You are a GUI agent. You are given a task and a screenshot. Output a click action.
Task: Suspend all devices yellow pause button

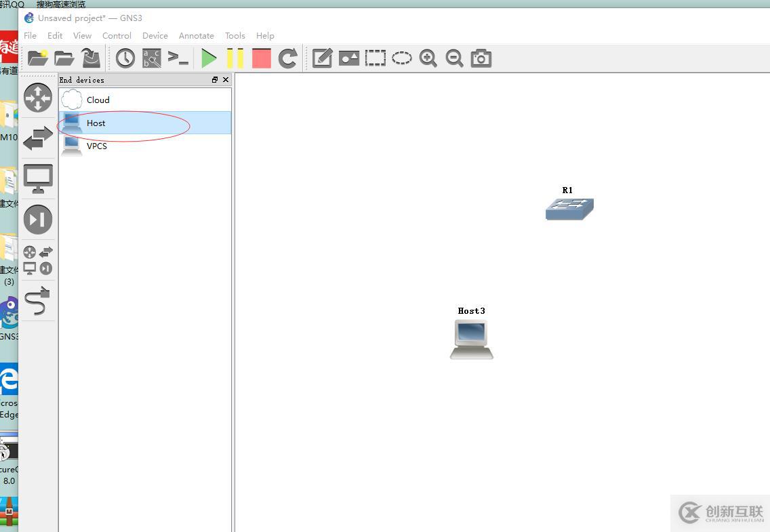(235, 58)
